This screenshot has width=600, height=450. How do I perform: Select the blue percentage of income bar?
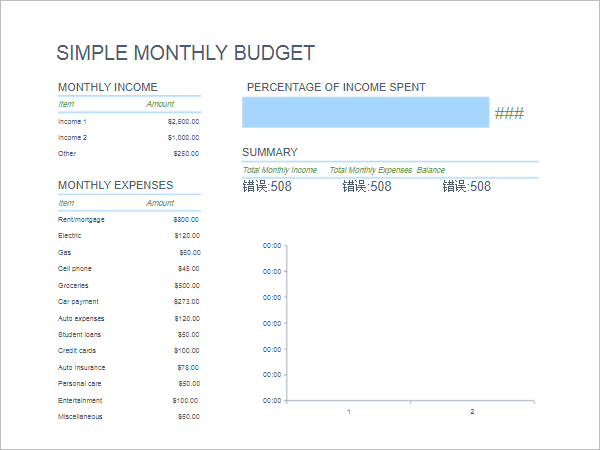365,113
